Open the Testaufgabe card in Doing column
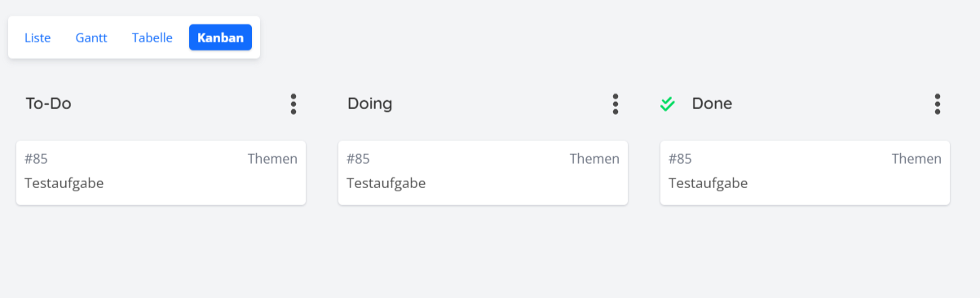The image size is (980, 298). [x=483, y=173]
